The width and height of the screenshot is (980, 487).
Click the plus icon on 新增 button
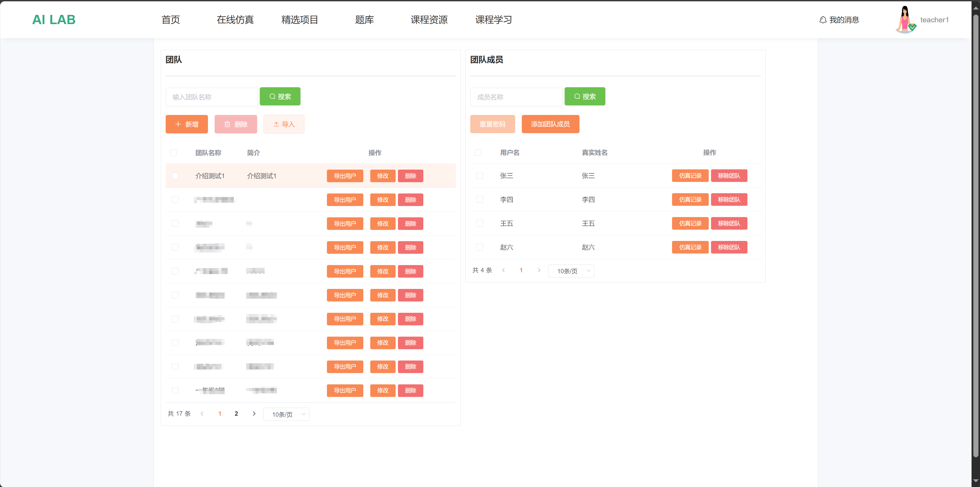click(178, 124)
